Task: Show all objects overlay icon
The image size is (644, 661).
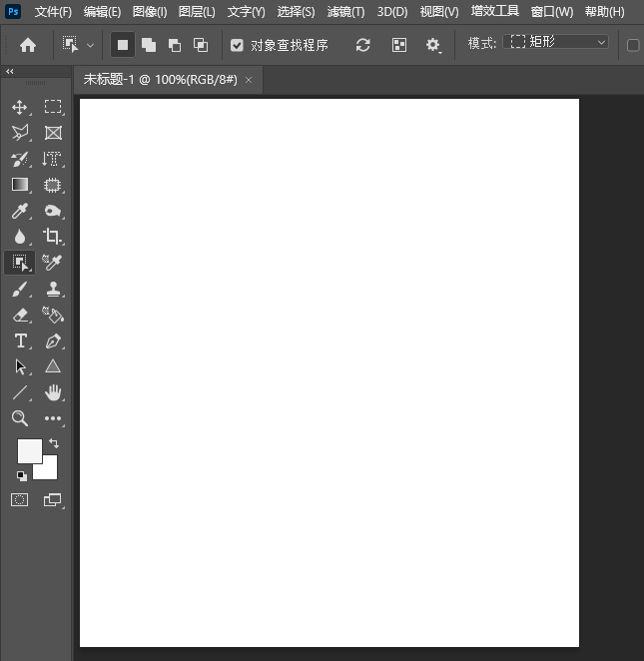Action: pos(399,45)
